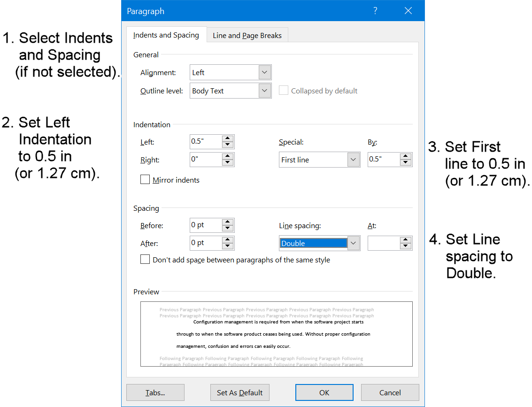Switch to Line and Page Breaks tab
This screenshot has height=407, width=532.
[x=247, y=36]
